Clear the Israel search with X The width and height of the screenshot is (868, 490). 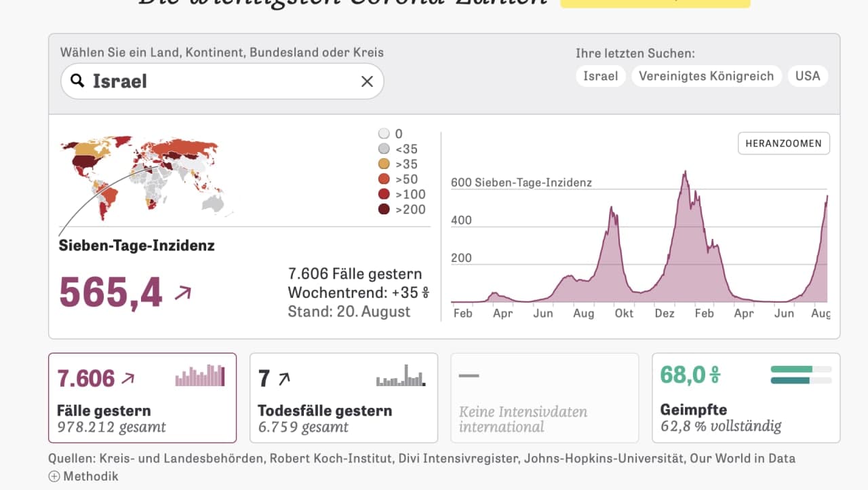point(367,81)
